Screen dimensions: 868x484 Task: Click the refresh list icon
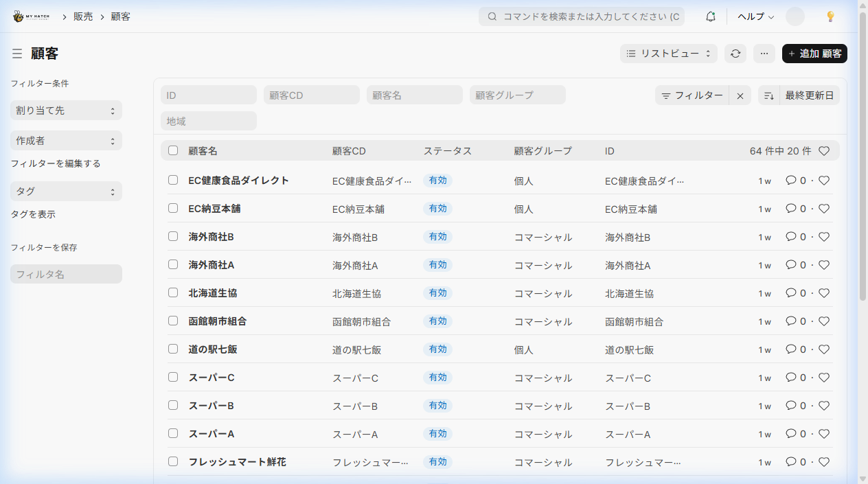[x=735, y=54]
